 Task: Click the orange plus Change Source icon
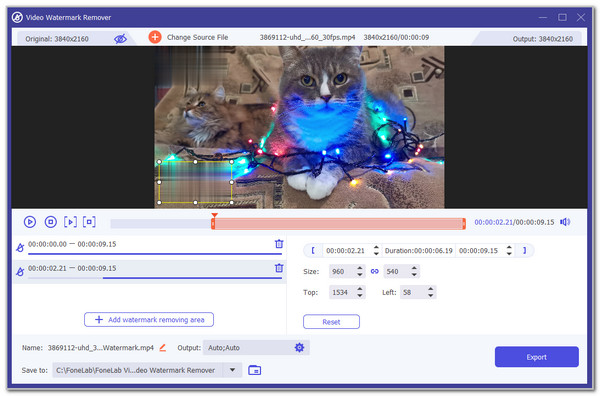point(155,37)
